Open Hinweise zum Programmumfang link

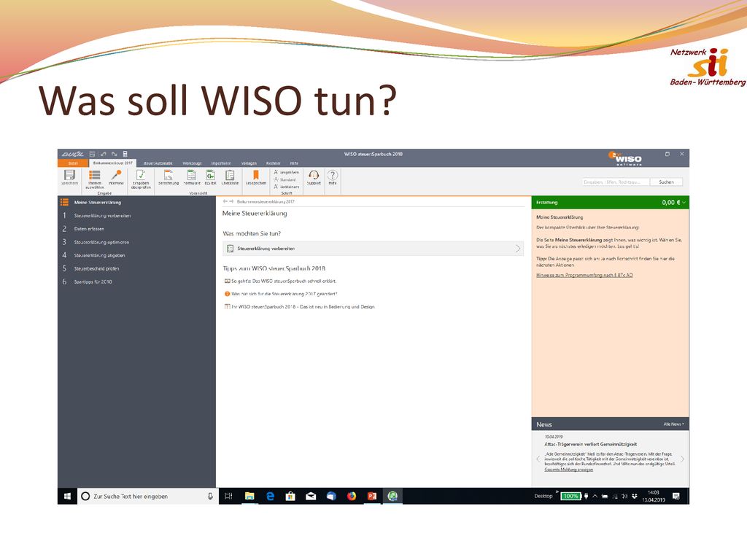click(584, 275)
